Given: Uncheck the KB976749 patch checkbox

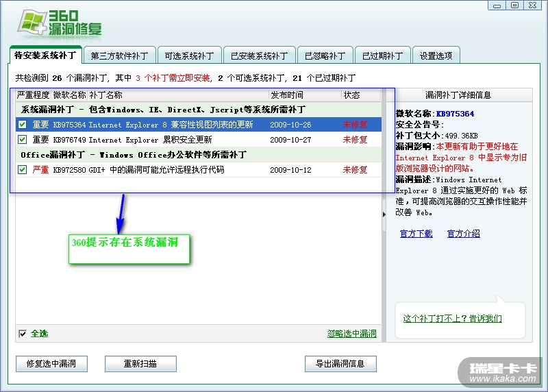Looking at the screenshot, I should pyautogui.click(x=23, y=140).
